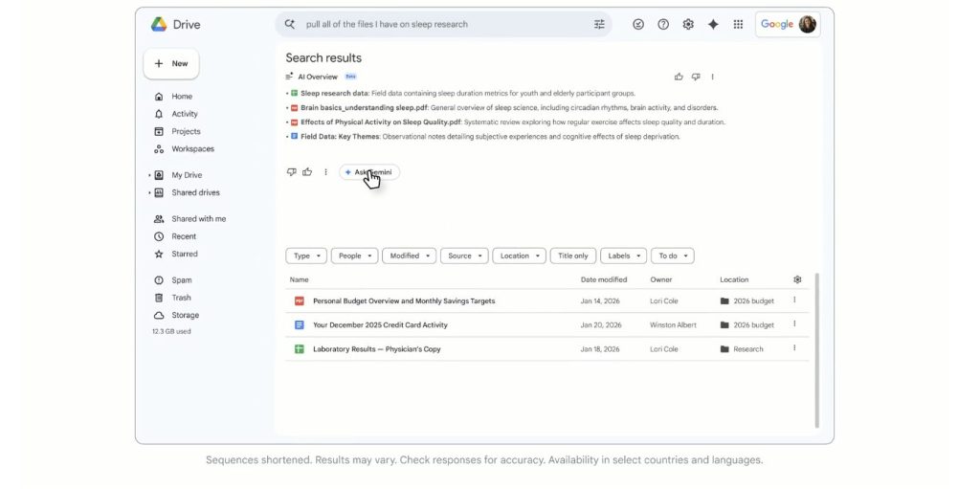Open the Type filter dropdown
The image size is (980, 489).
pos(305,256)
